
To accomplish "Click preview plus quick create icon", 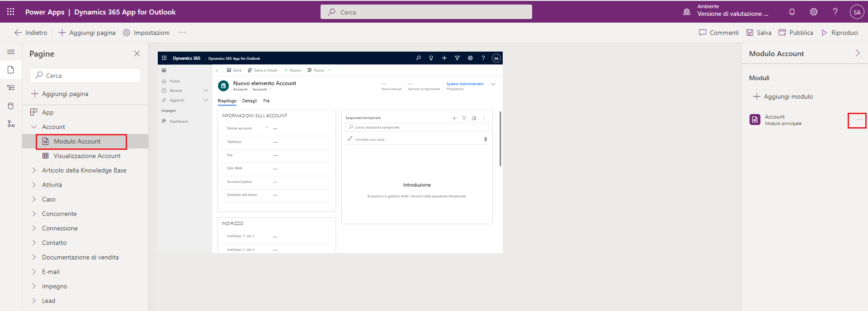I will [x=444, y=58].
